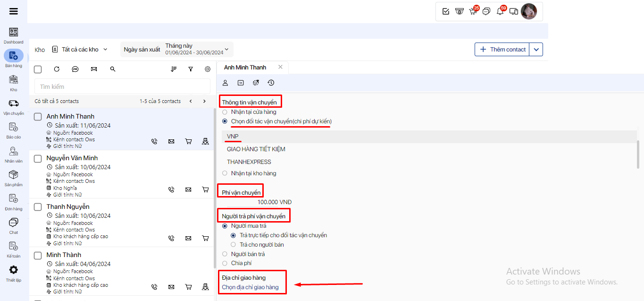This screenshot has height=301, width=644.
Task: Click the security camera icon in header
Action: [459, 11]
